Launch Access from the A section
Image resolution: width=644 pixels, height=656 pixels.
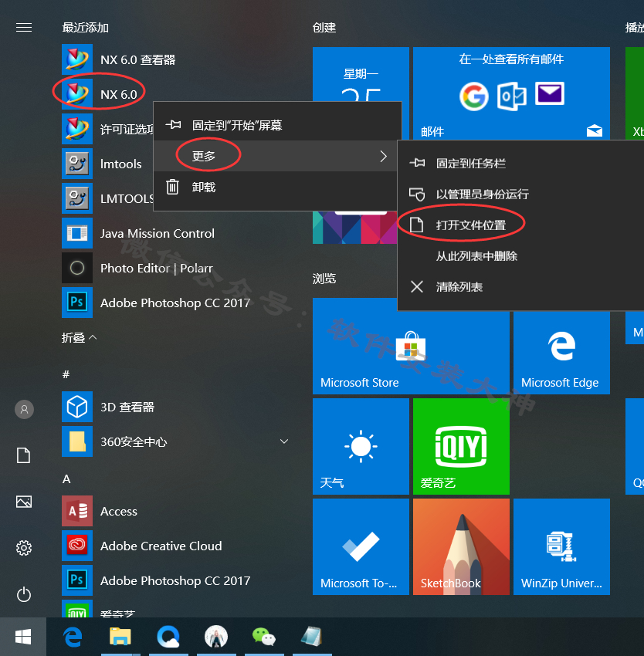point(77,511)
